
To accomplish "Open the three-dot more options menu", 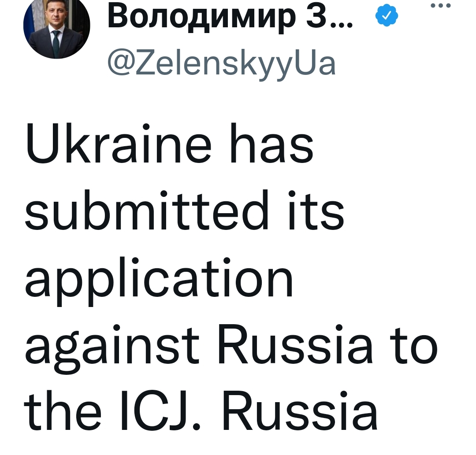I will point(441,5).
